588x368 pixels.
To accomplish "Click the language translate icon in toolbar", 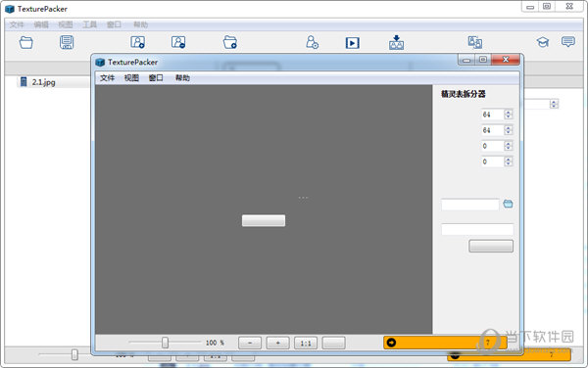I will click(x=475, y=42).
